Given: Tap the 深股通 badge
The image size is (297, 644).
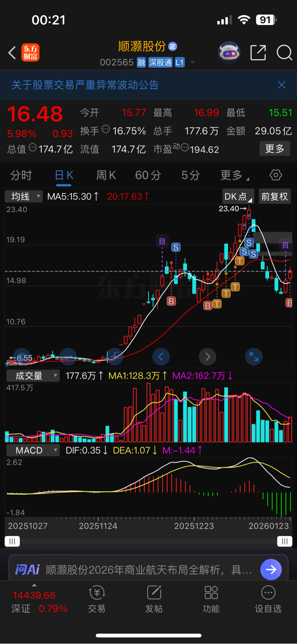Looking at the screenshot, I should click(x=160, y=62).
